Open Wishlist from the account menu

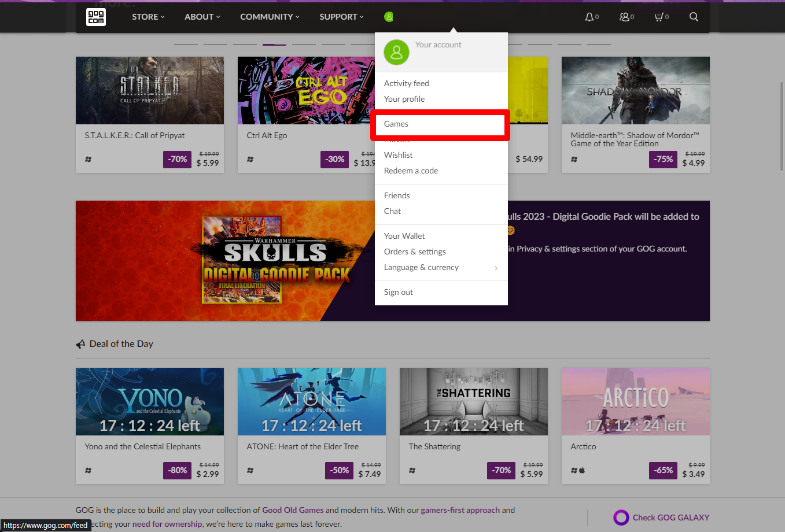399,155
